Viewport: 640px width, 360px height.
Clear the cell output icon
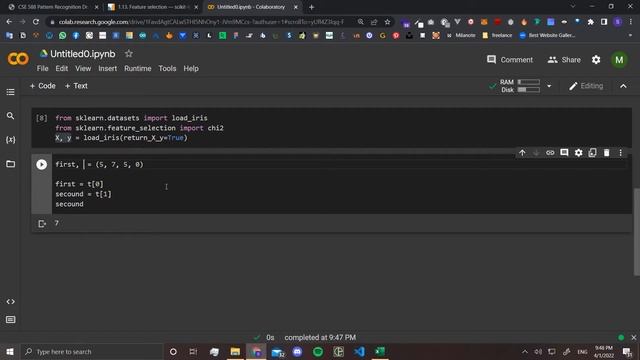click(x=42, y=224)
